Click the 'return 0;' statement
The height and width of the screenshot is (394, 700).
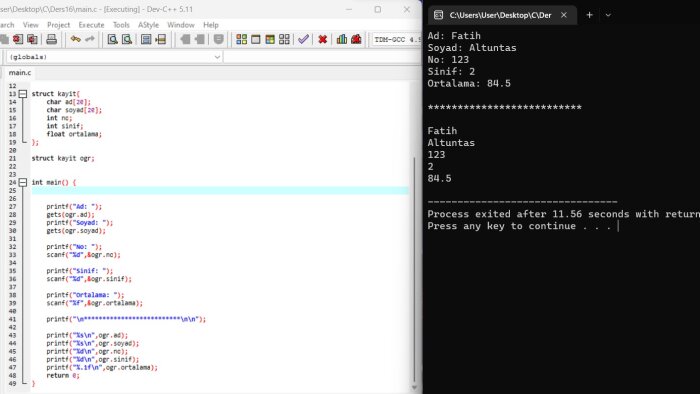pyautogui.click(x=63, y=376)
